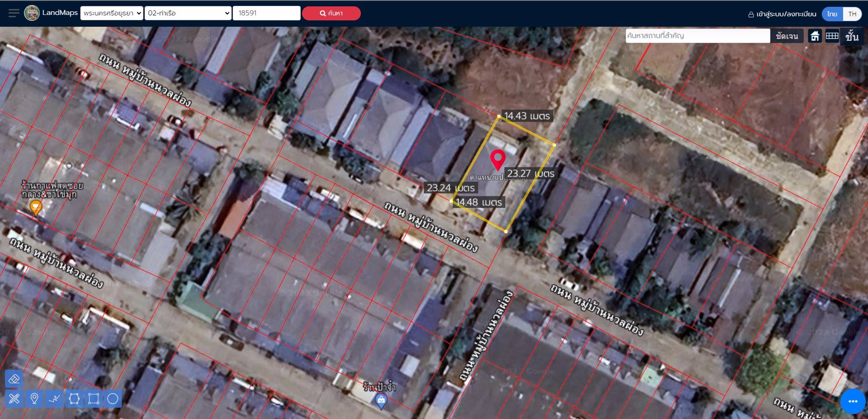
Task: Switch language toggle to TH
Action: (x=852, y=14)
